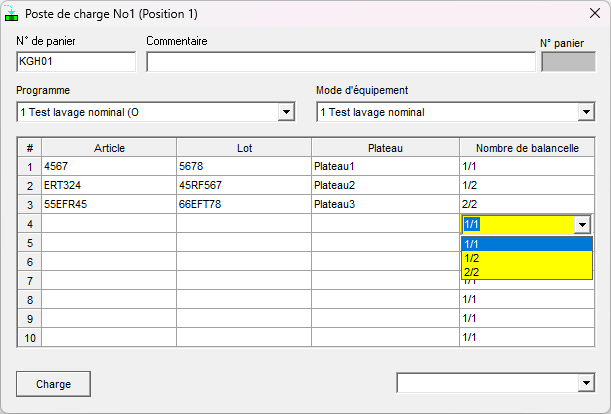Click row number 10 header

point(29,337)
